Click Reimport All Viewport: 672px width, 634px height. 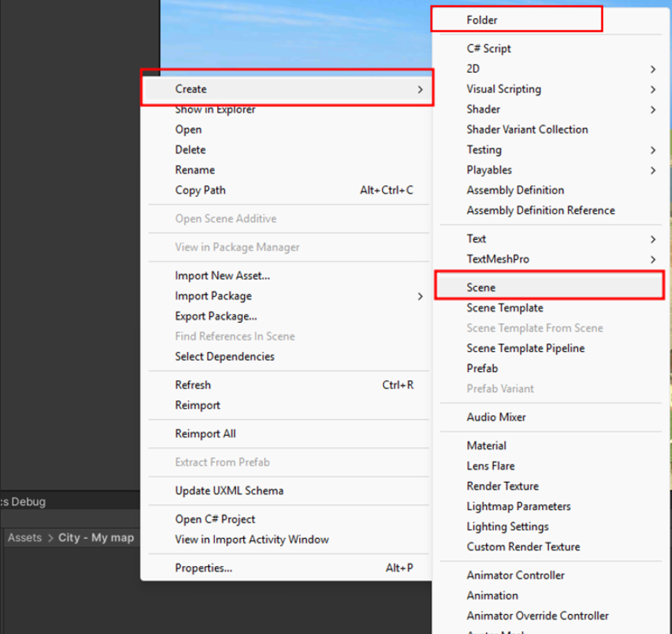205,433
